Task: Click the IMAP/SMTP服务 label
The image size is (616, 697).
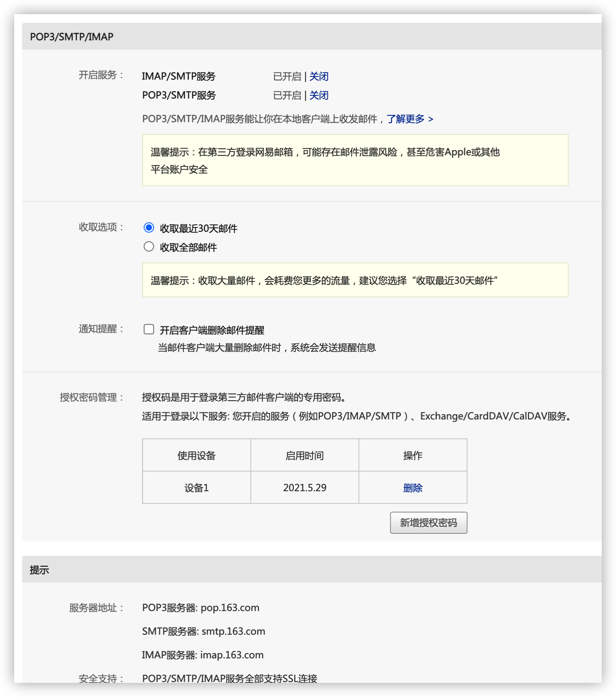Action: pyautogui.click(x=179, y=76)
